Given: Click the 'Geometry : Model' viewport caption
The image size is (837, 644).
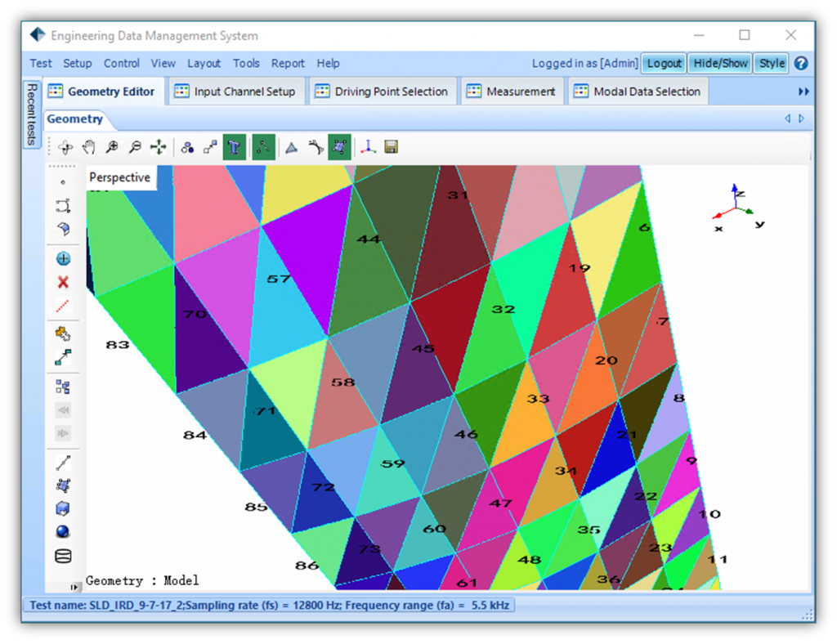Looking at the screenshot, I should click(142, 580).
